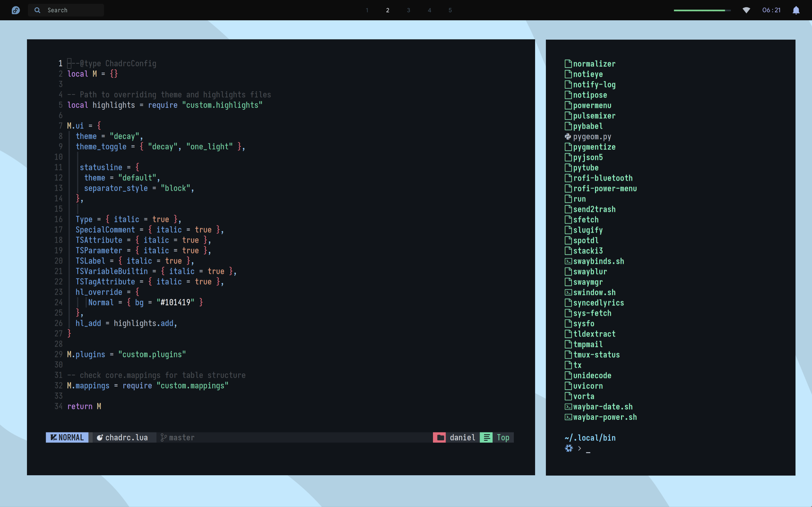Click the Python icon beside pygeom.py
Screen dimensions: 812x507
tap(568, 136)
